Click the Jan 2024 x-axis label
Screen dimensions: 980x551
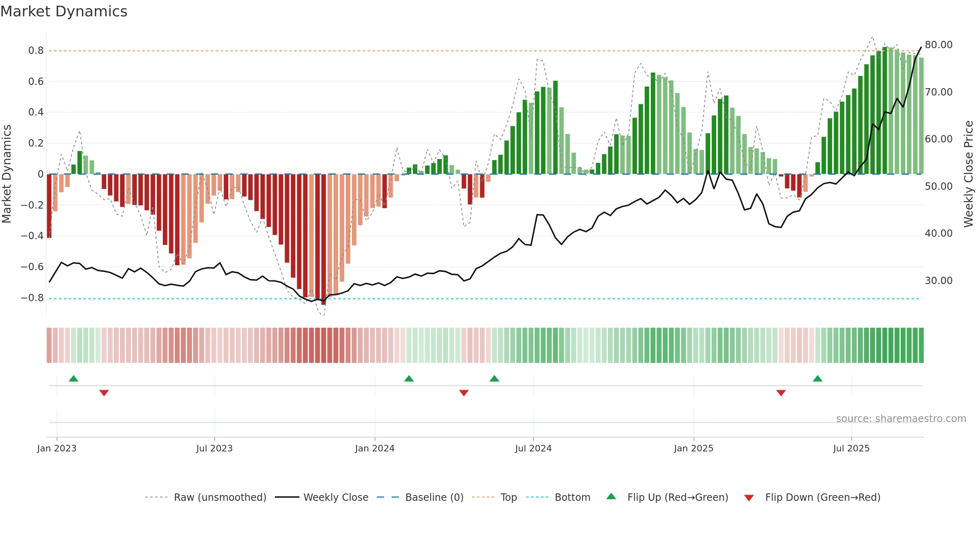[375, 448]
